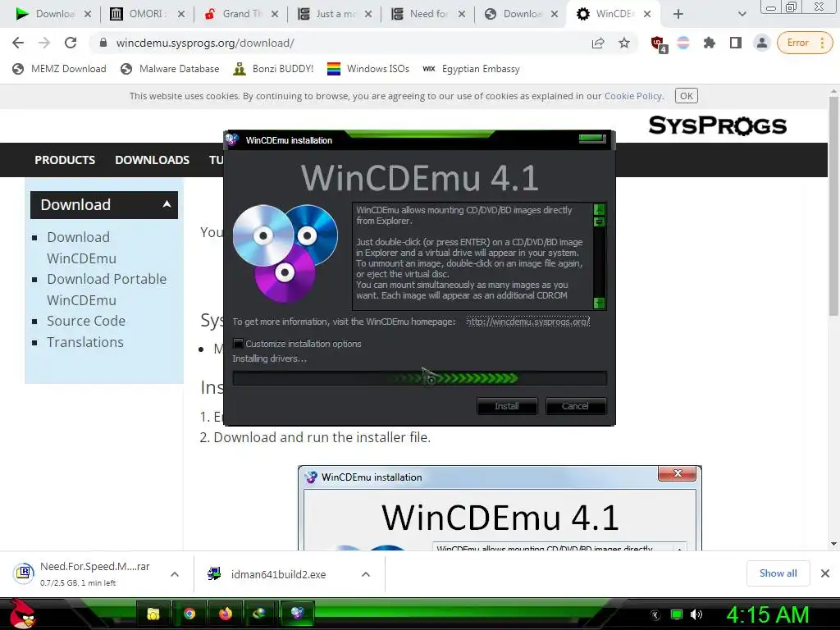Click the WinCDEmu installer title bar icon
Screen dimensions: 840x630
[x=232, y=139]
